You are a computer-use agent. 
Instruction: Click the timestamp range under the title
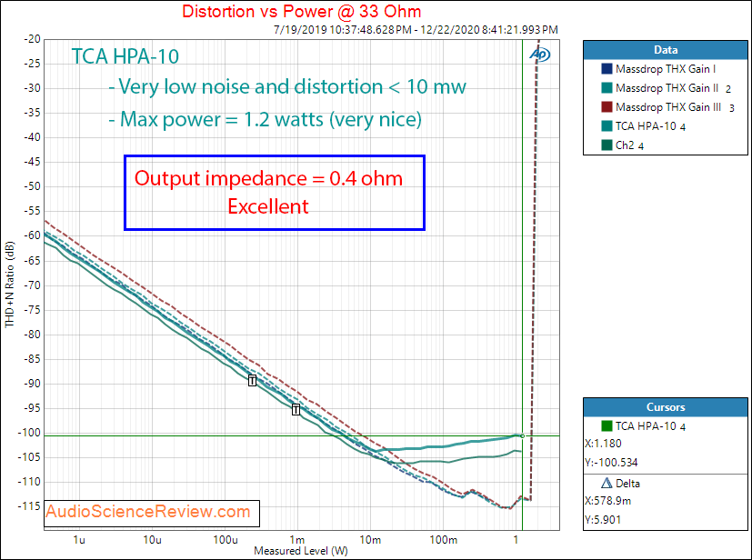pyautogui.click(x=416, y=30)
